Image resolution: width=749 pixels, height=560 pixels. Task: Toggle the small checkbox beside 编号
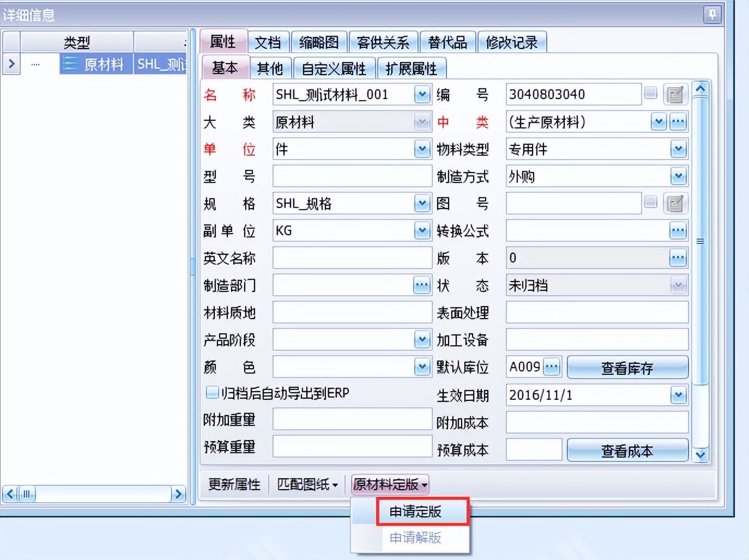(x=650, y=93)
